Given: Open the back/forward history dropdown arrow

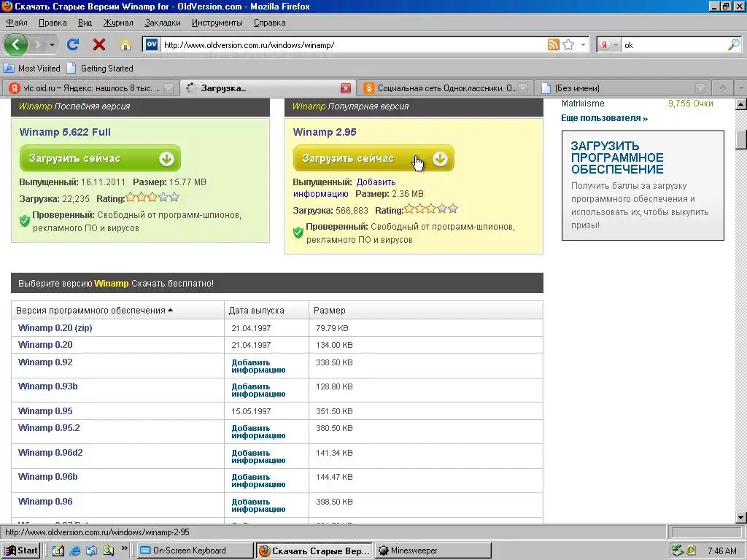Looking at the screenshot, I should pos(52,44).
